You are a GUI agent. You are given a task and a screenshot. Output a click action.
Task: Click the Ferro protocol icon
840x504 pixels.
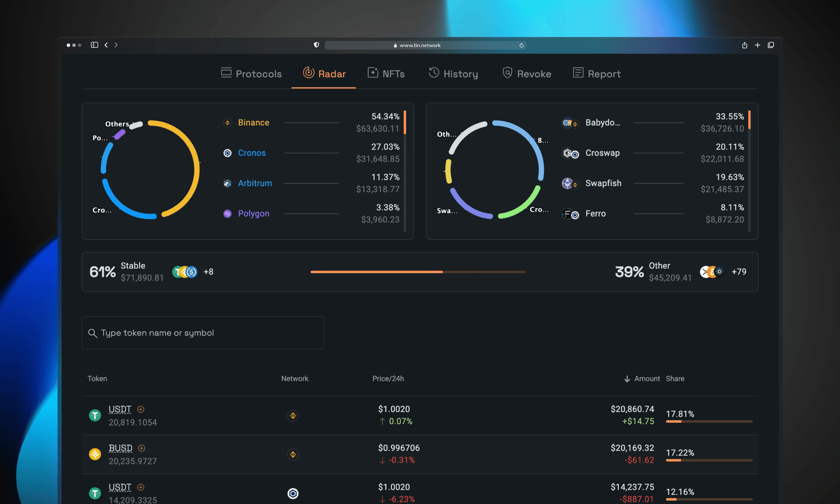point(570,213)
